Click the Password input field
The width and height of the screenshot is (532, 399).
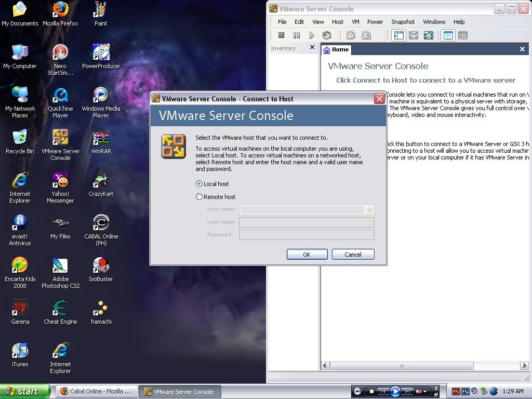(307, 235)
